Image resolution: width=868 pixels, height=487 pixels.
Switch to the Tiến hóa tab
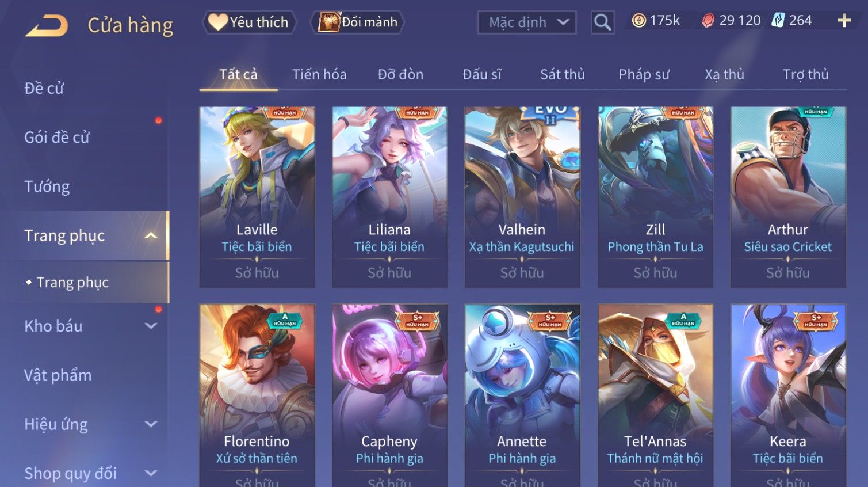click(319, 74)
